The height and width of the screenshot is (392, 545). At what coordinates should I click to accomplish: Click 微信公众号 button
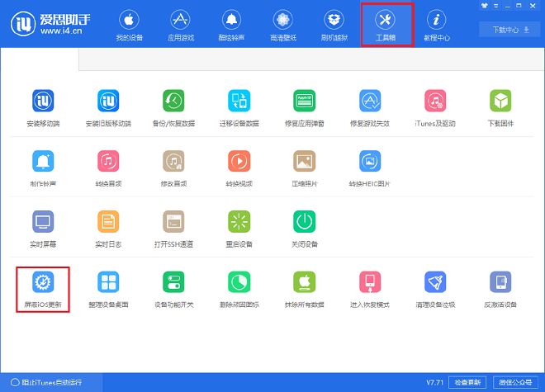click(x=516, y=382)
